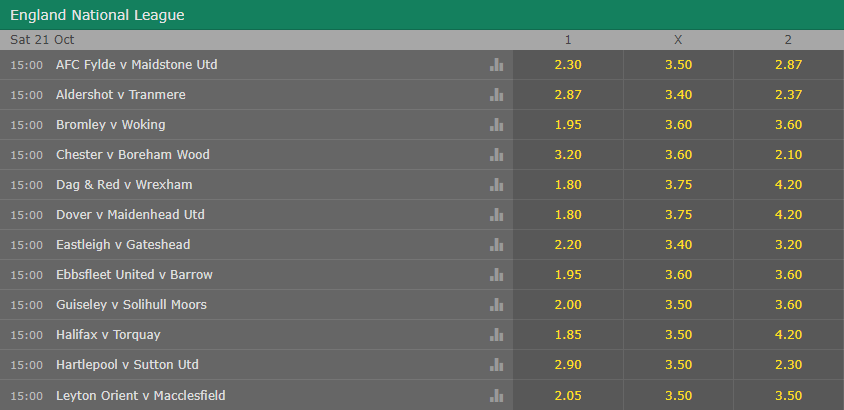Open stats icon for Eastleigh v Gateshead
844x410 pixels.
[496, 245]
